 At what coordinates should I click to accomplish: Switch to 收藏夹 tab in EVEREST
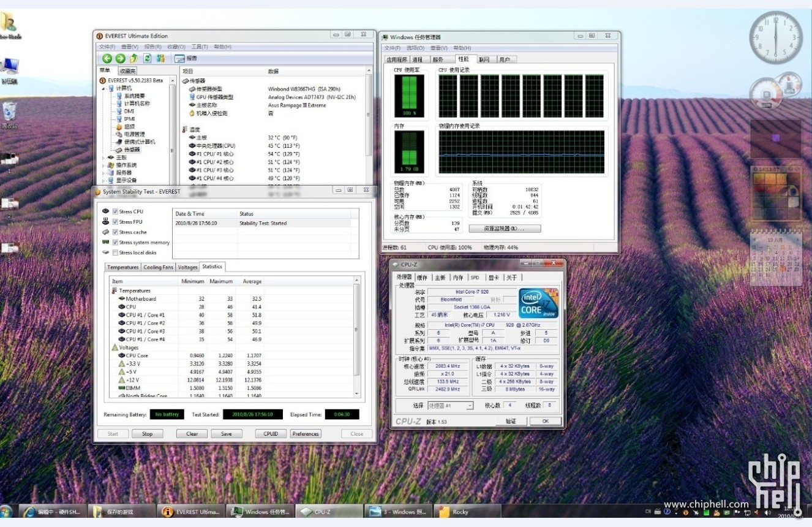click(127, 71)
